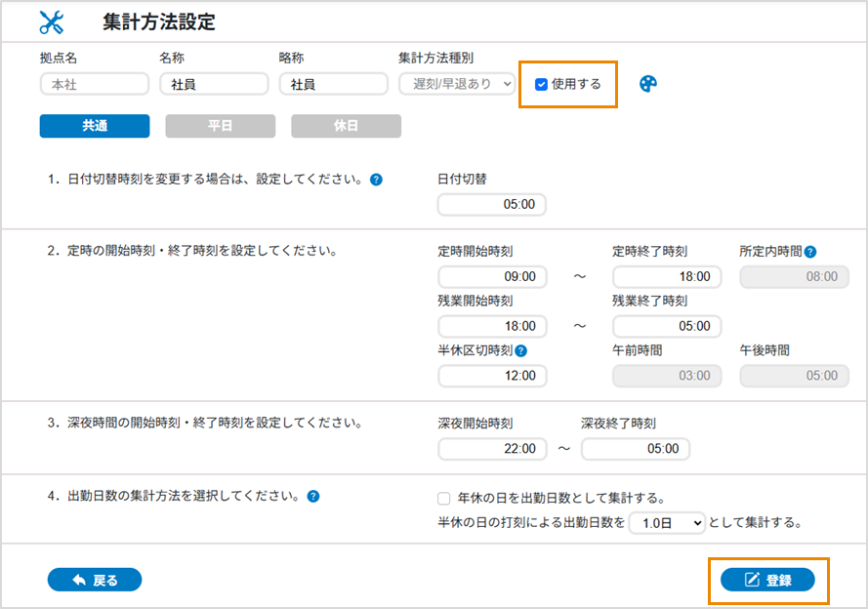868x609 pixels.
Task: Open help icon for 出勤日数 instruction
Action: coord(313,496)
